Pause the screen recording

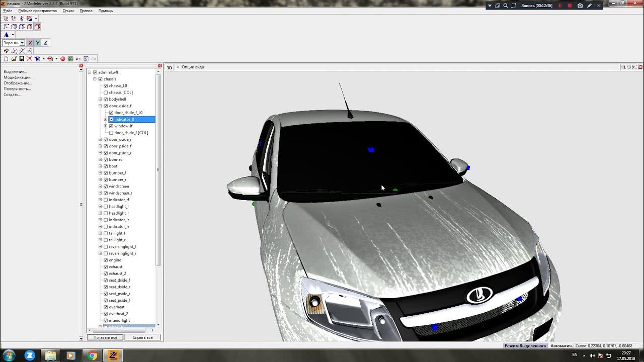coord(560,6)
